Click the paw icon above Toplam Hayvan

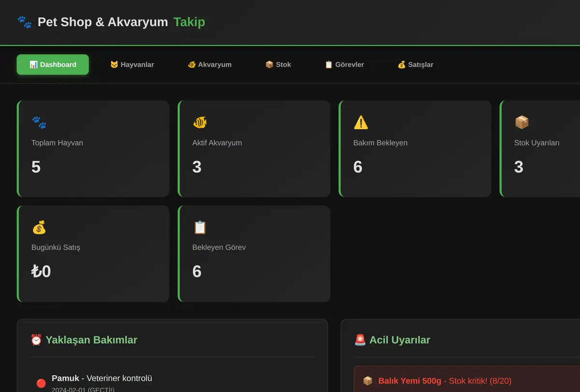click(39, 122)
